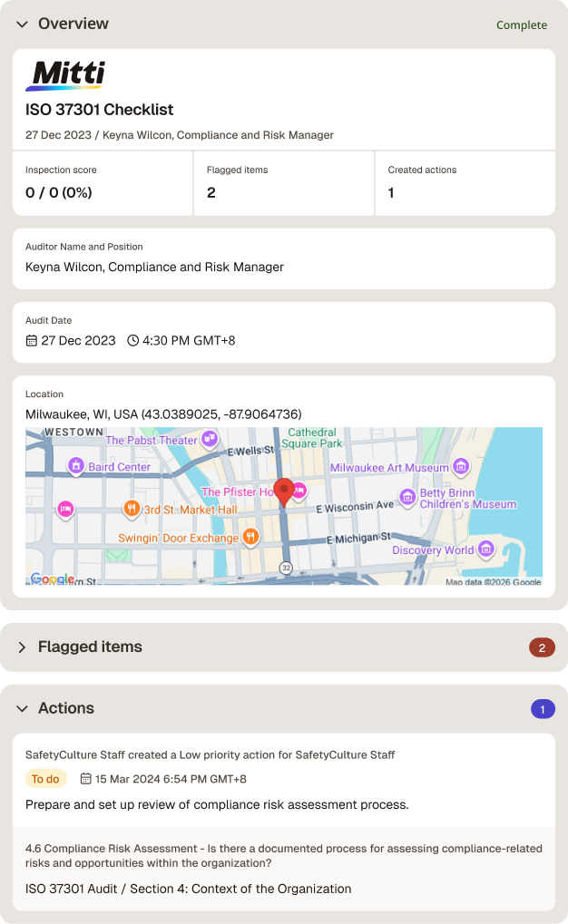Click the To do status label
The width and height of the screenshot is (568, 924).
45,779
